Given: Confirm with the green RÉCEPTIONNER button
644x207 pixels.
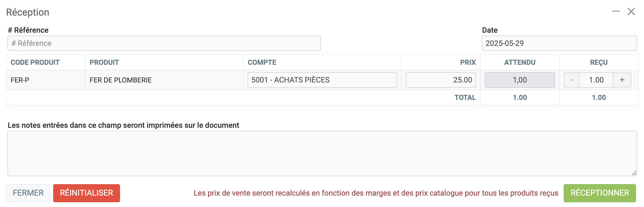Looking at the screenshot, I should click(x=600, y=193).
